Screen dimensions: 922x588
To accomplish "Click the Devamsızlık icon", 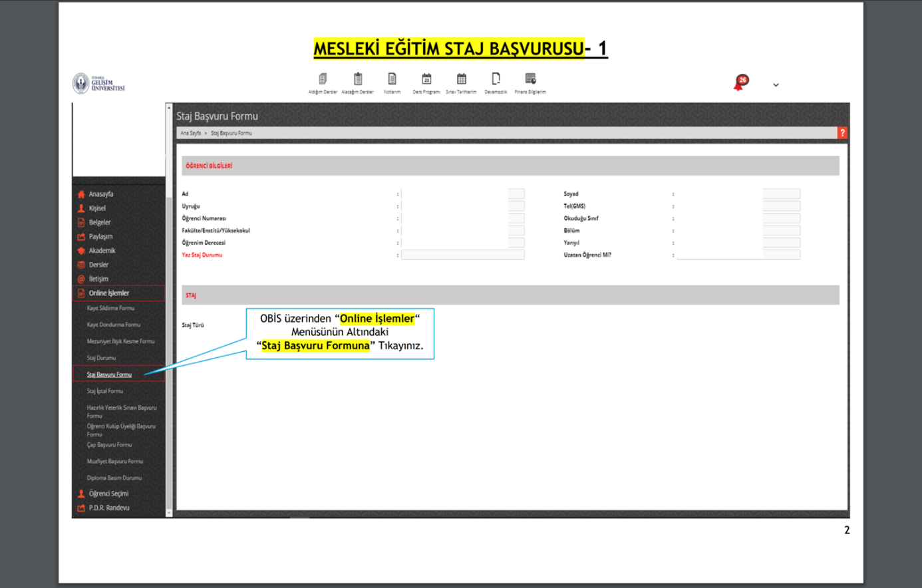I will point(496,79).
